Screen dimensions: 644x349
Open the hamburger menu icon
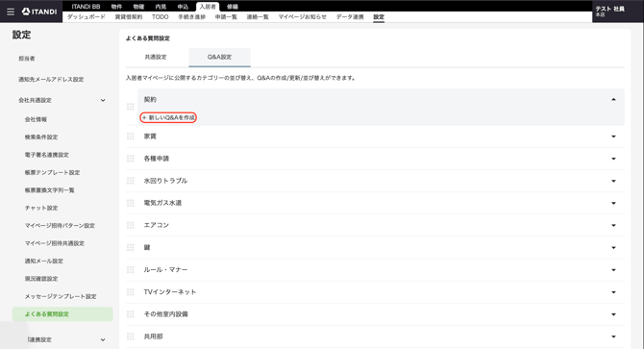pyautogui.click(x=11, y=12)
